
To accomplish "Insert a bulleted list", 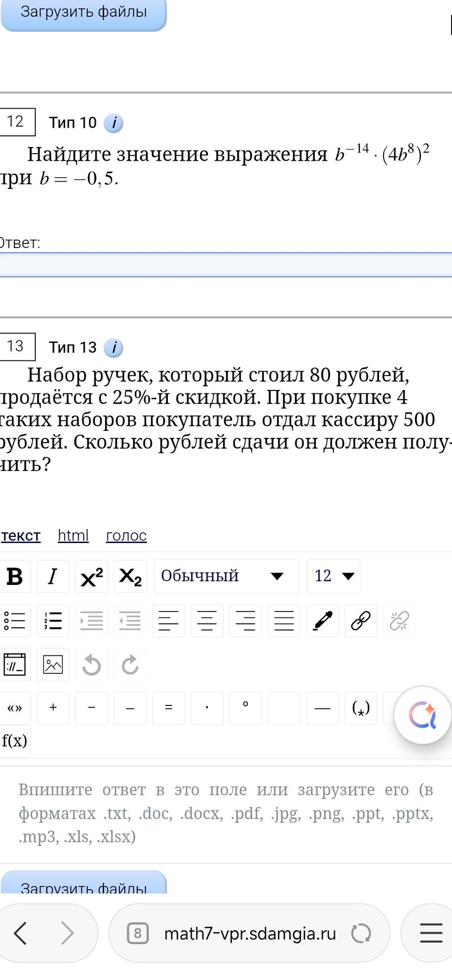I will (15, 621).
